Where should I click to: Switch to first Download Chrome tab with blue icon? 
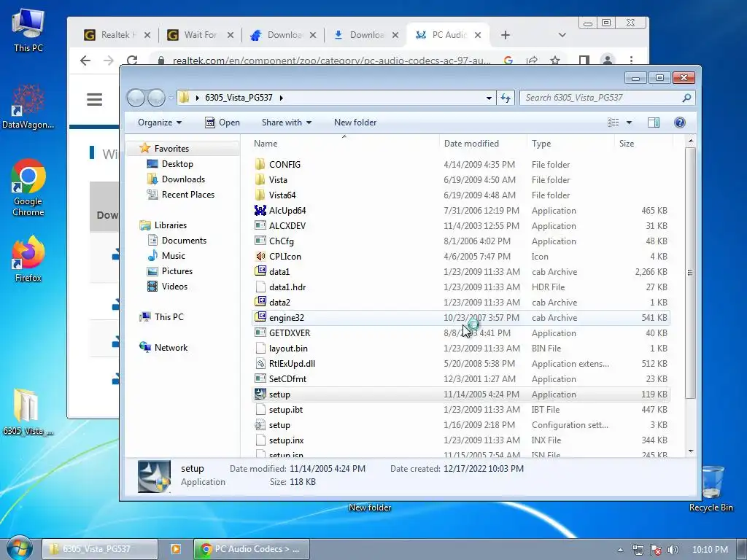pos(283,35)
